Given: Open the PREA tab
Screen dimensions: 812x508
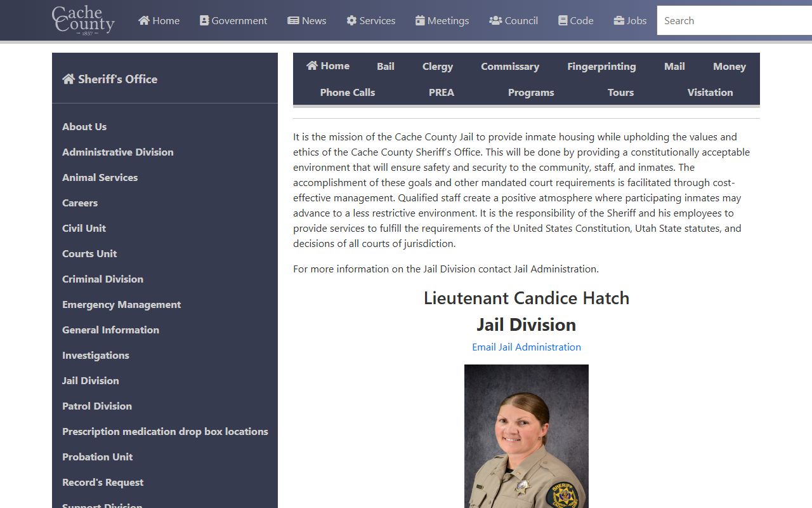Looking at the screenshot, I should (x=442, y=92).
